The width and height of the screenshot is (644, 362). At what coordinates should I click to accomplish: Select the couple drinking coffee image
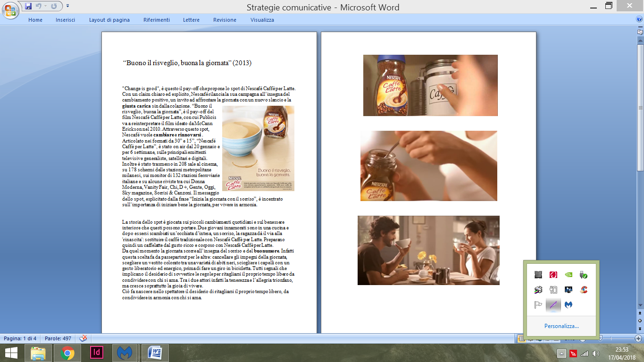[x=428, y=250]
